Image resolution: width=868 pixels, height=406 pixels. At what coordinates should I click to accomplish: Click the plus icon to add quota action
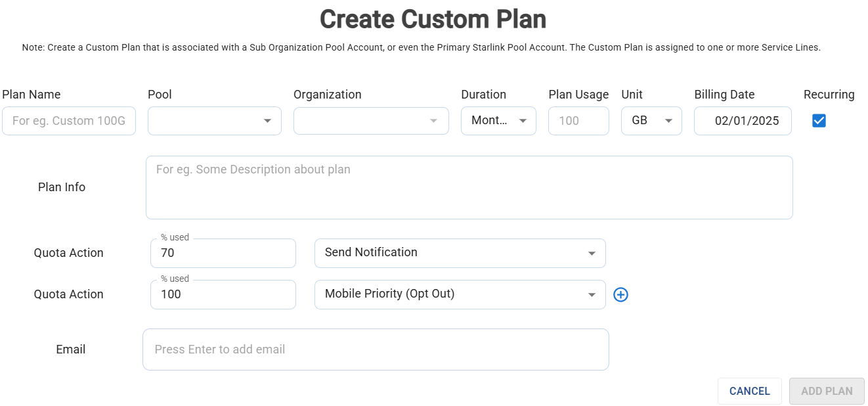pos(620,295)
